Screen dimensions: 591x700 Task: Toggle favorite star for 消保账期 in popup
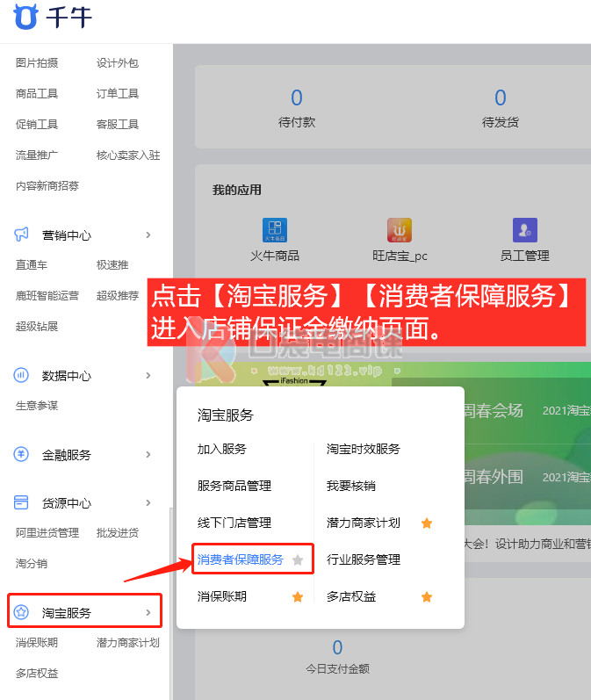coord(298,596)
